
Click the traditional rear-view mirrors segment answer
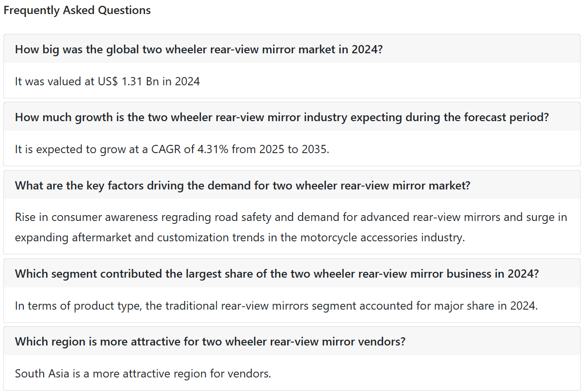point(276,306)
